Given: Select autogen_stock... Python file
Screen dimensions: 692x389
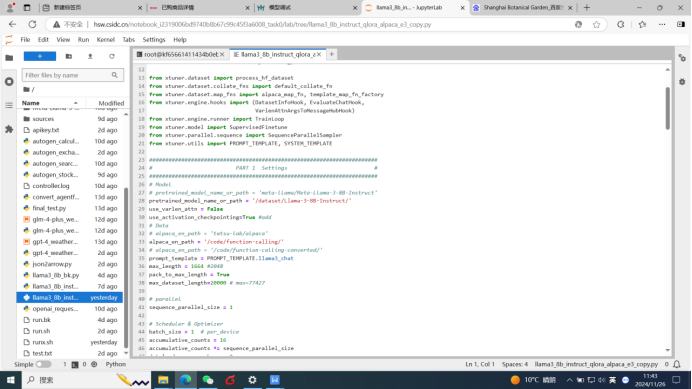Looking at the screenshot, I should pyautogui.click(x=71, y=175).
